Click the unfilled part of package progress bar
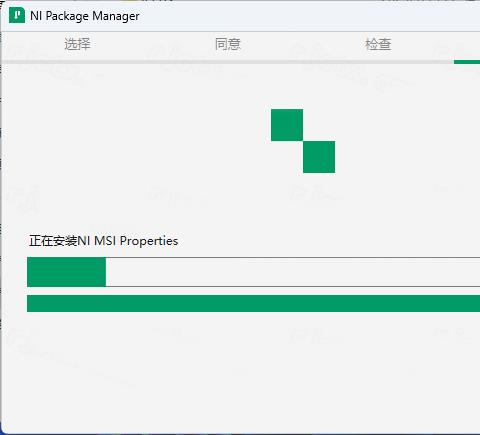 (293, 272)
